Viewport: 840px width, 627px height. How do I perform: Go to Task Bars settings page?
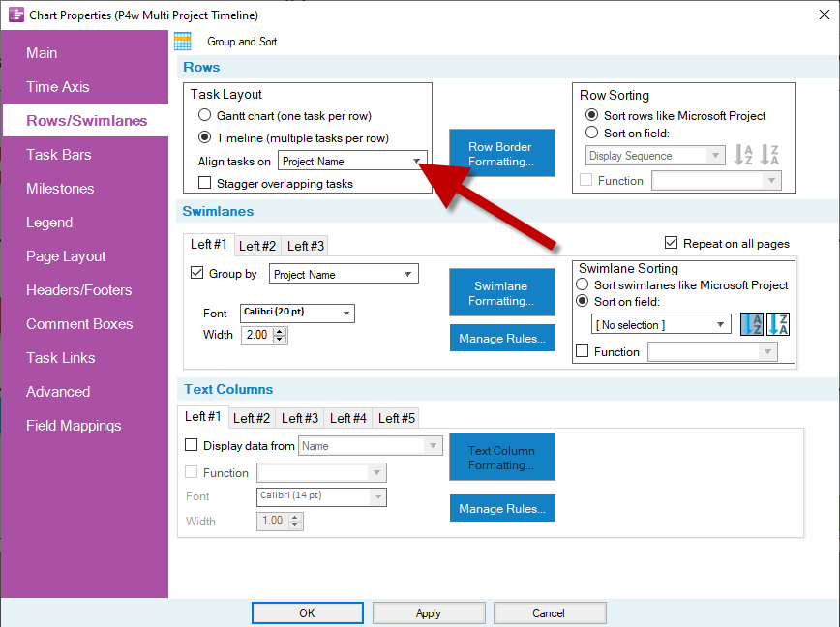[58, 155]
